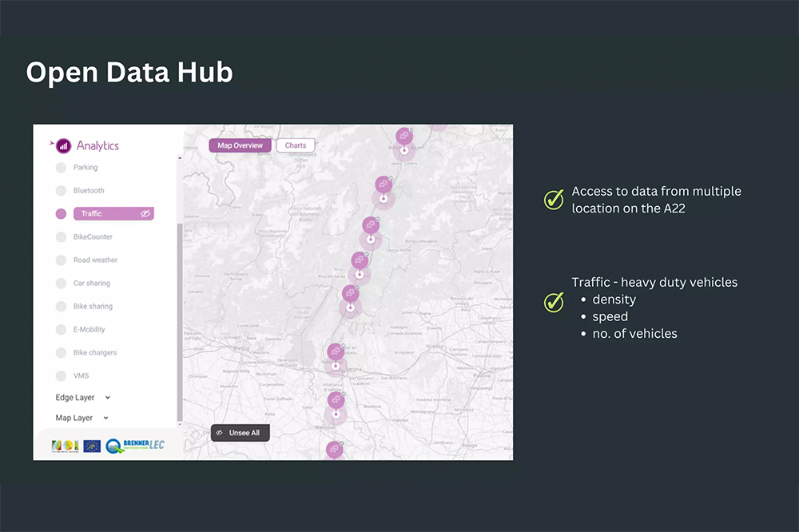The width and height of the screenshot is (799, 532).
Task: Switch to the Charts tab
Action: click(x=296, y=145)
